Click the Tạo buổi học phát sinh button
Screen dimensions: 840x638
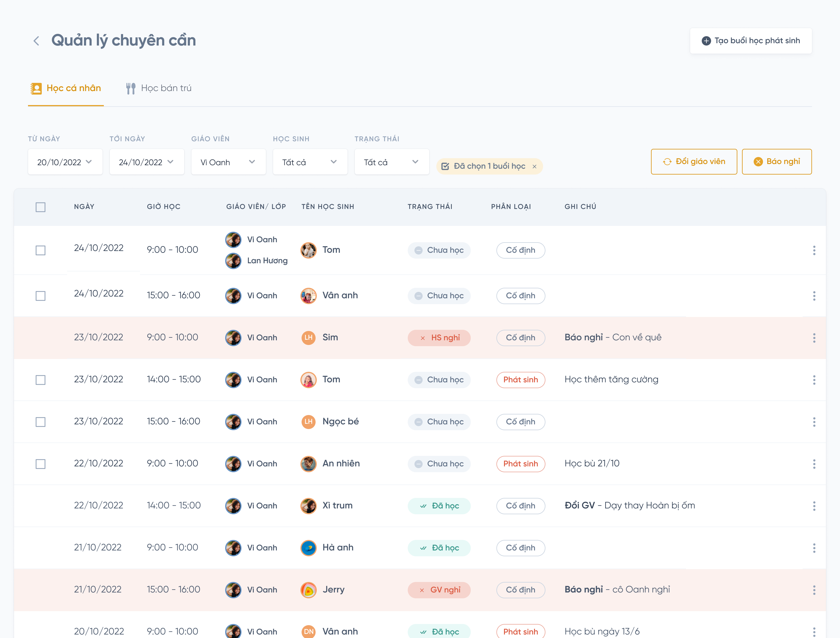pyautogui.click(x=750, y=41)
